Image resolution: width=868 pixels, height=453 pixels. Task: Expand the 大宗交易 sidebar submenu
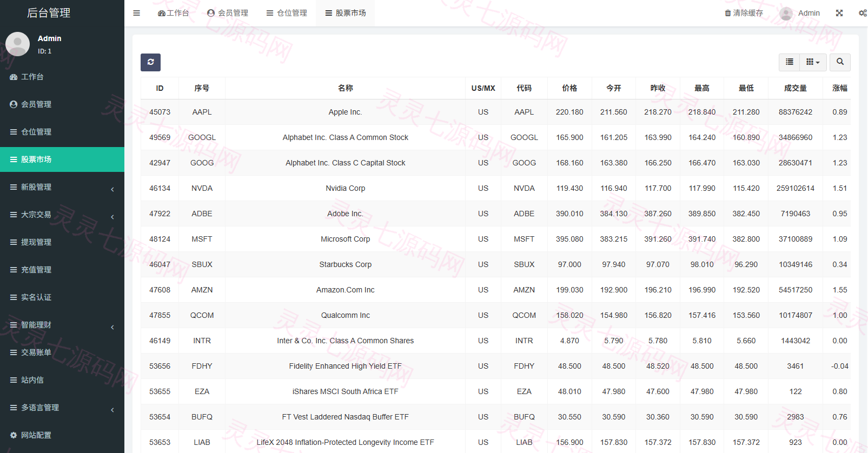pyautogui.click(x=62, y=215)
